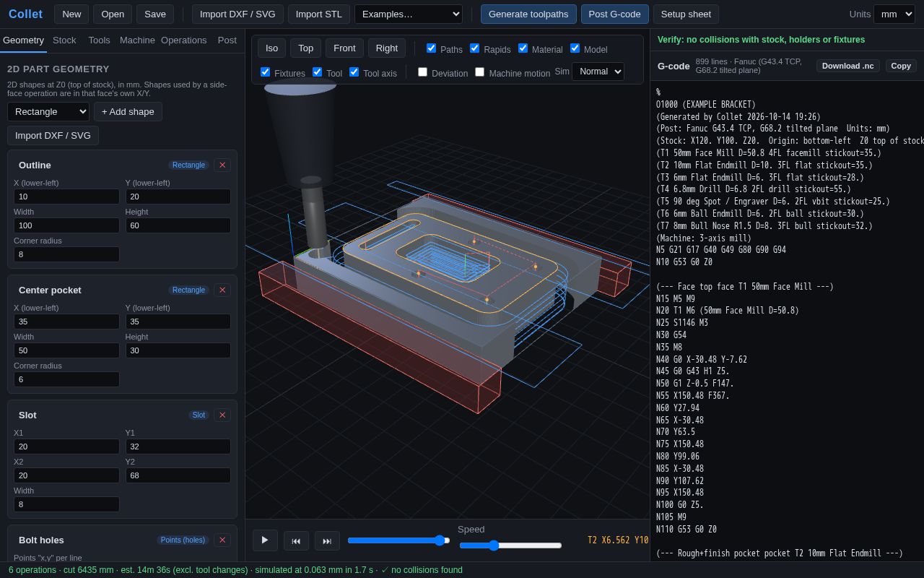Screen dimensions: 924x578
Task: Click Post G-code button
Action: pos(614,14)
